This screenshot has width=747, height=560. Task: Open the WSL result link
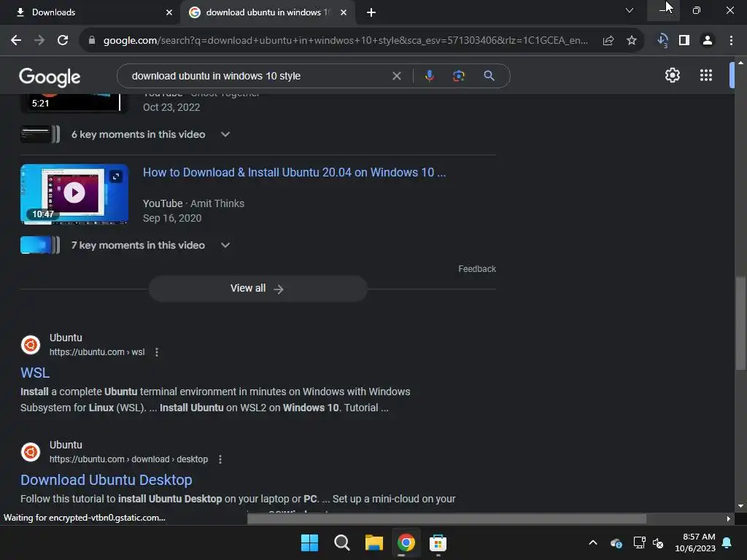click(35, 373)
